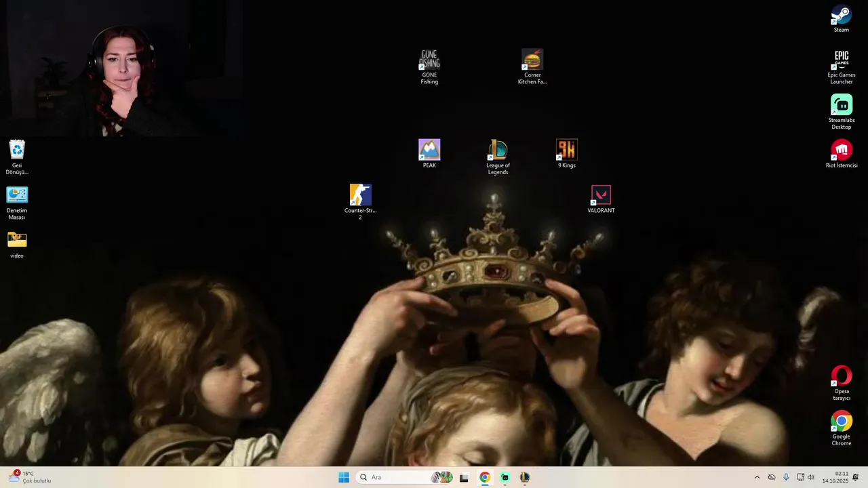This screenshot has width=868, height=488.
Task: Select Counter-Strike 2 shortcut
Action: tap(360, 202)
